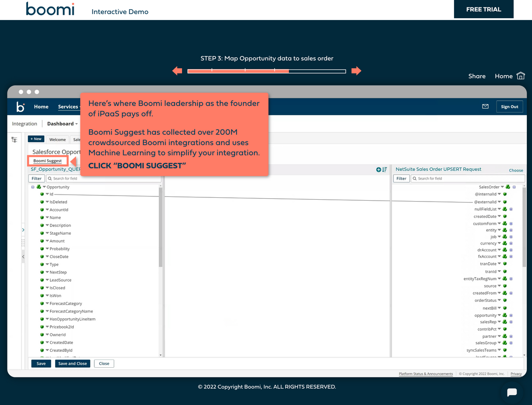
Task: Click the search icon in left field search
Action: pos(50,178)
